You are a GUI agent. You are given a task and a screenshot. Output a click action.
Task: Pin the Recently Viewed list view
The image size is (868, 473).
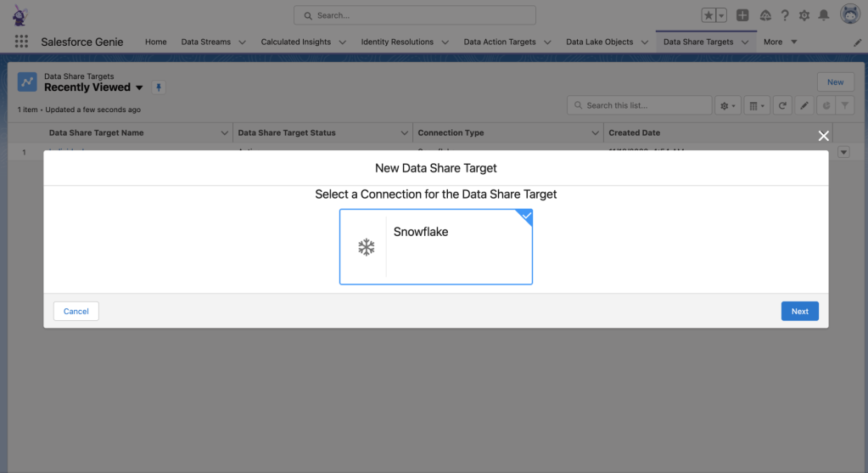pyautogui.click(x=159, y=87)
